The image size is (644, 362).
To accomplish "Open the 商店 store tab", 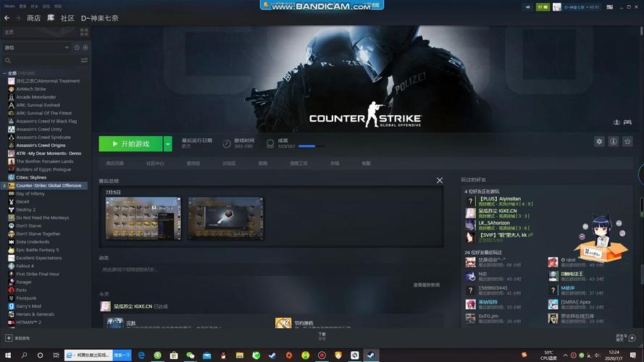I will (33, 17).
